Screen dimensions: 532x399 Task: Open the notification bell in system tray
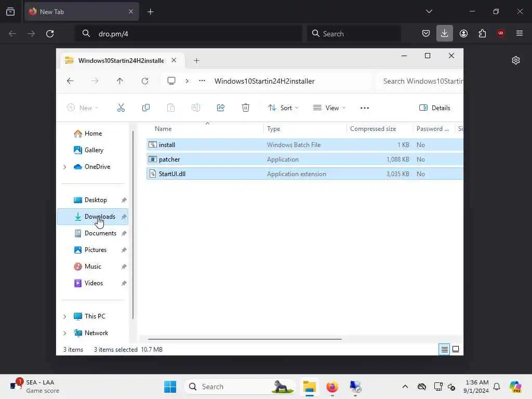(496, 387)
